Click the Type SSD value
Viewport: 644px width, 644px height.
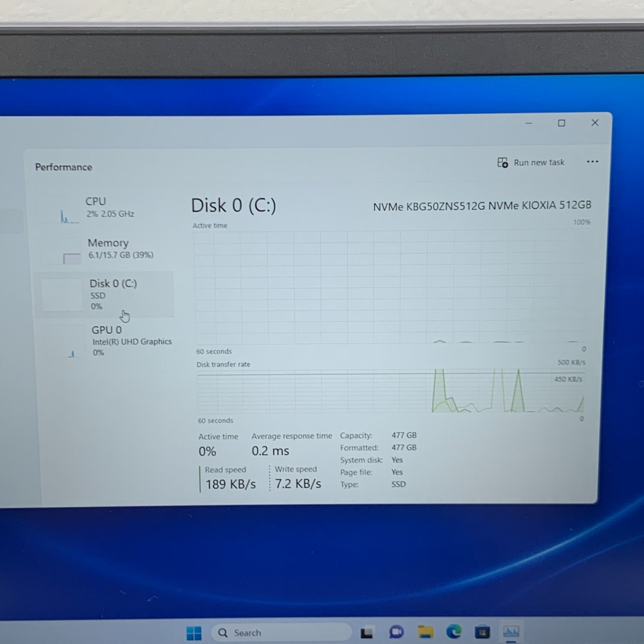pyautogui.click(x=398, y=484)
